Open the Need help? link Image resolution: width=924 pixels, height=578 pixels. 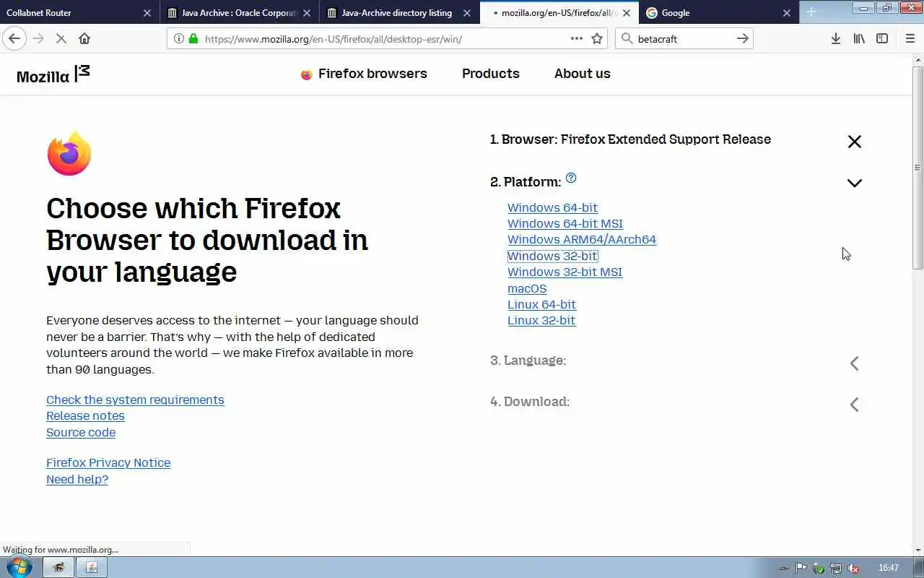(x=77, y=480)
